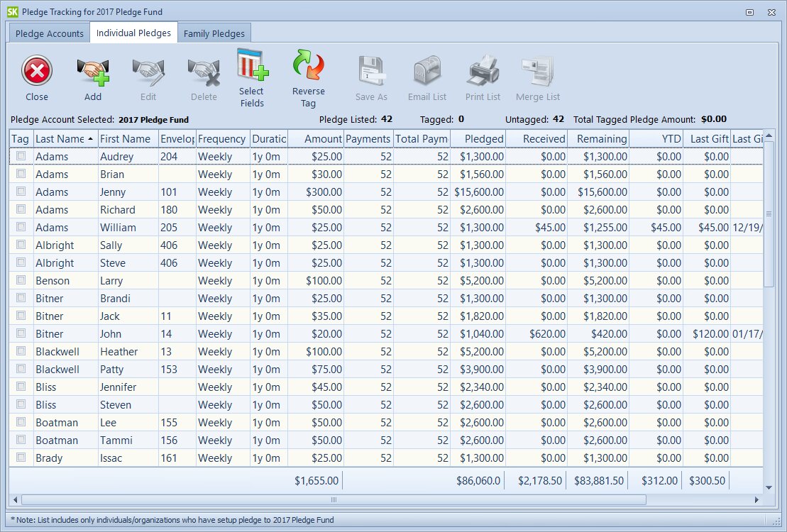Image resolution: width=787 pixels, height=532 pixels.
Task: Click the Remaining column header
Action: point(598,138)
